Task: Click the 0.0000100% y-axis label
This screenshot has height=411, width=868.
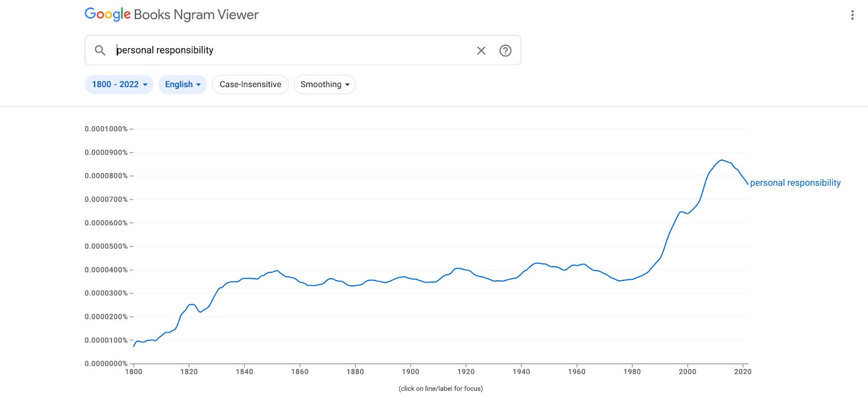Action: tap(106, 340)
